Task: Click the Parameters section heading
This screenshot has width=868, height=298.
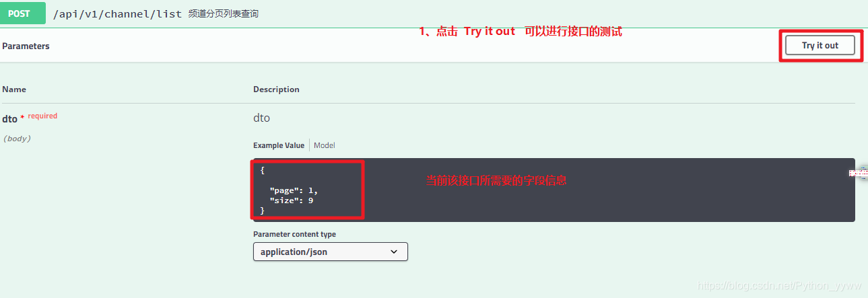Action: pos(26,46)
